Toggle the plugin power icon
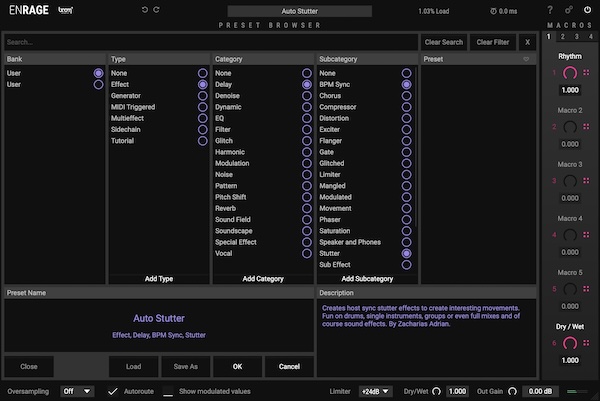 (587, 10)
